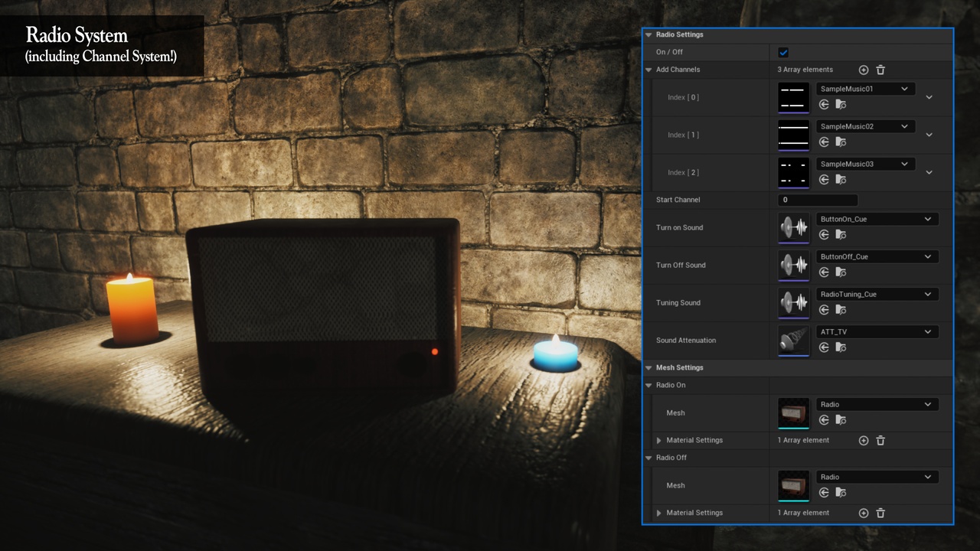
Task: Use selected asset for SampleMusic01 channel
Action: 823,104
